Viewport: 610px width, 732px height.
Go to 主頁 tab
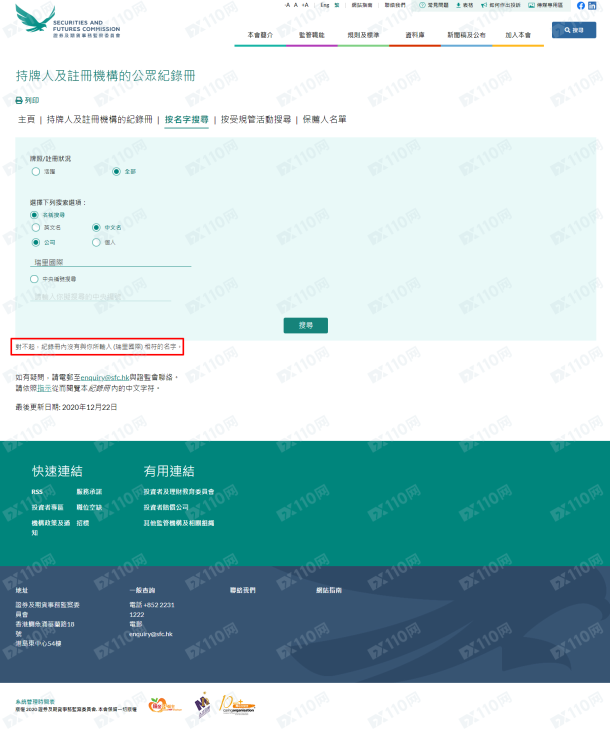point(27,120)
